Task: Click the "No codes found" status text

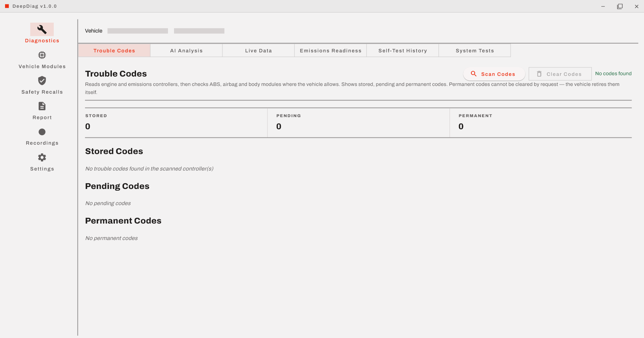Action: coord(613,74)
